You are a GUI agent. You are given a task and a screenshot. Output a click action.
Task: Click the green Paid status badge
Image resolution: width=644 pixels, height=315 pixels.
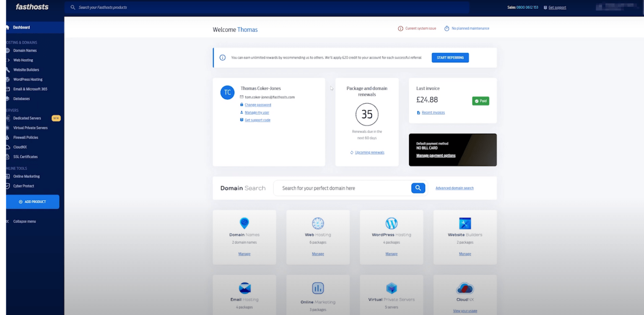click(480, 101)
